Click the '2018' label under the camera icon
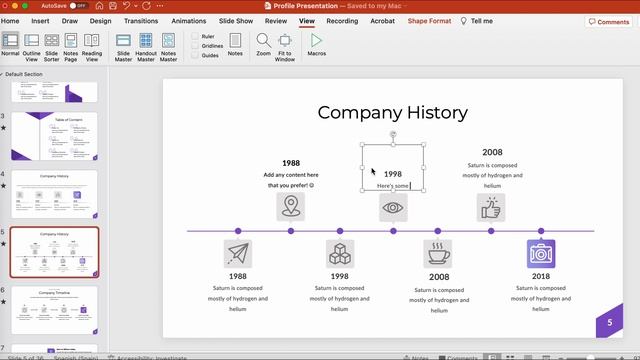 click(541, 276)
